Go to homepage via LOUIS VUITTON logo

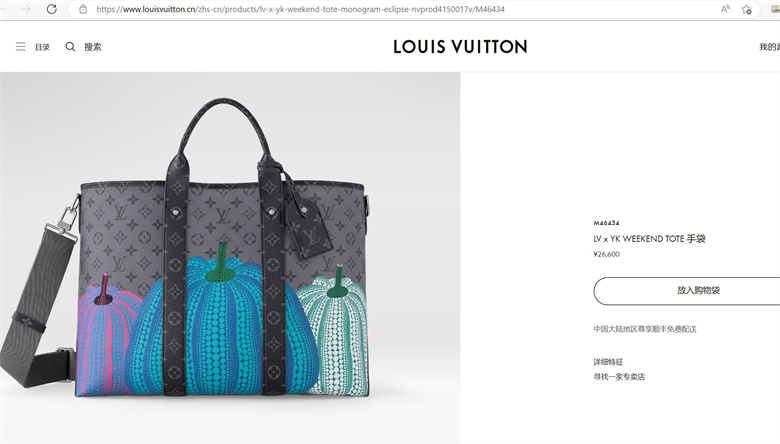460,47
